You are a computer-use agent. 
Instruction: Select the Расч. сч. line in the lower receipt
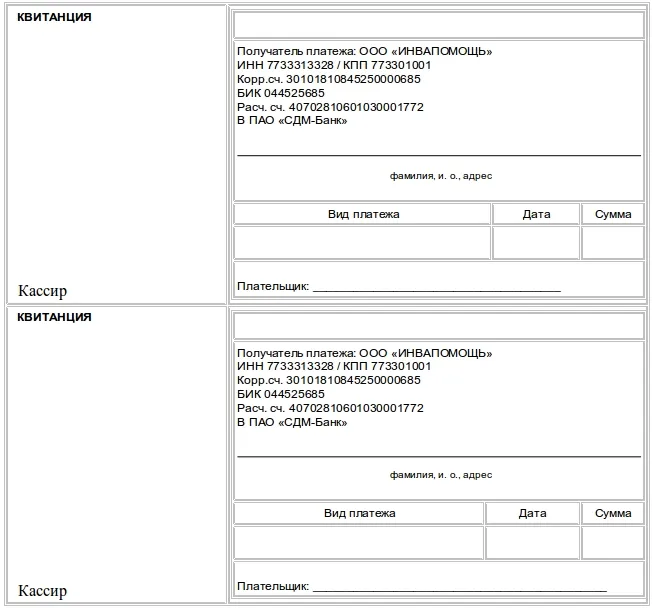pyautogui.click(x=330, y=408)
